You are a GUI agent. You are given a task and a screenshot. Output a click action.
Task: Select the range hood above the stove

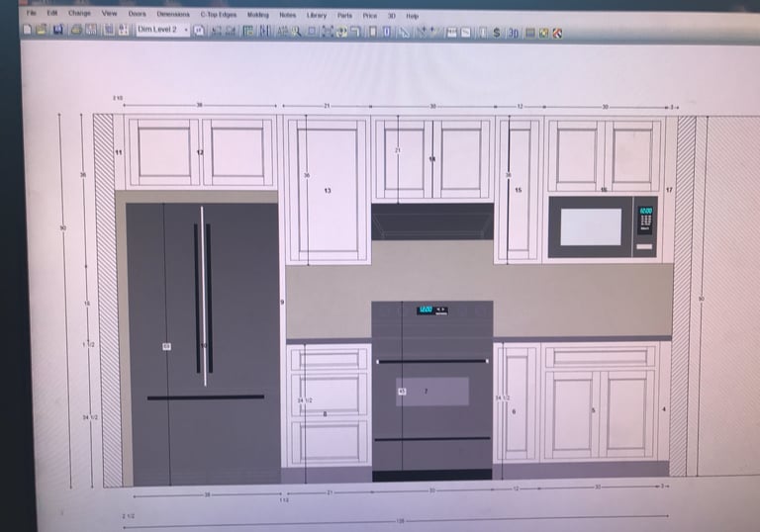click(x=432, y=222)
